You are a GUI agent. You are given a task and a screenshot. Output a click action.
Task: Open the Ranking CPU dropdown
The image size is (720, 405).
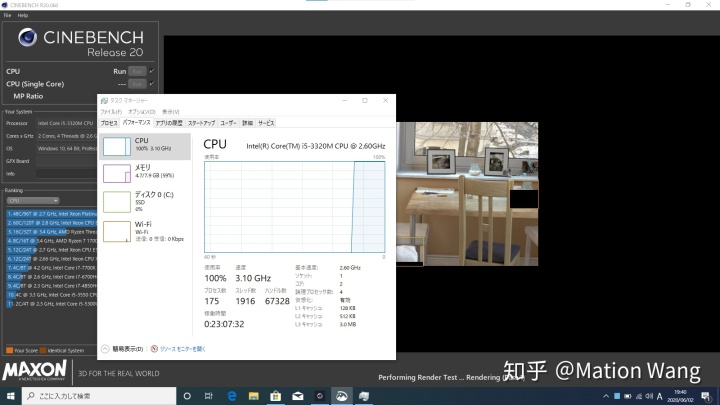coord(33,201)
